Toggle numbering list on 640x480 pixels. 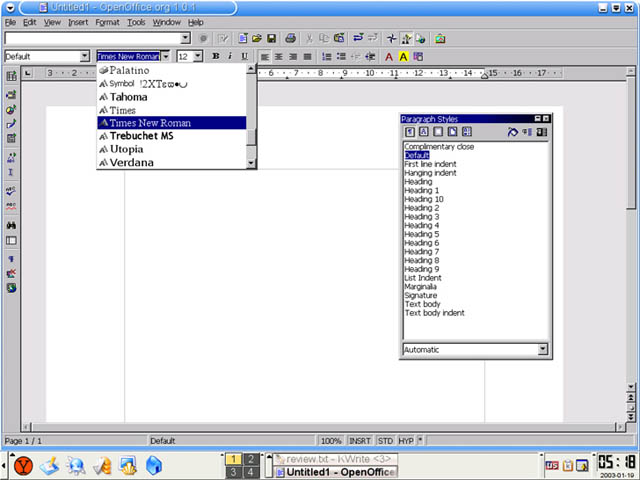click(x=327, y=56)
